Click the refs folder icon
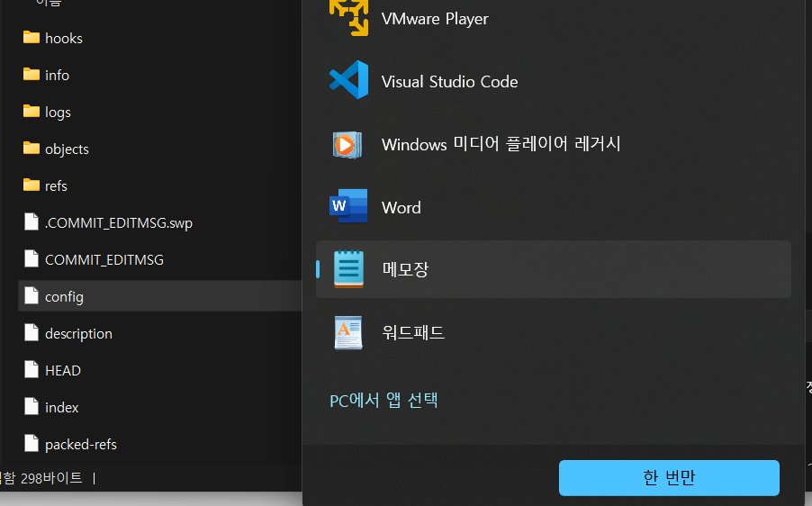812x506 pixels. click(x=32, y=185)
